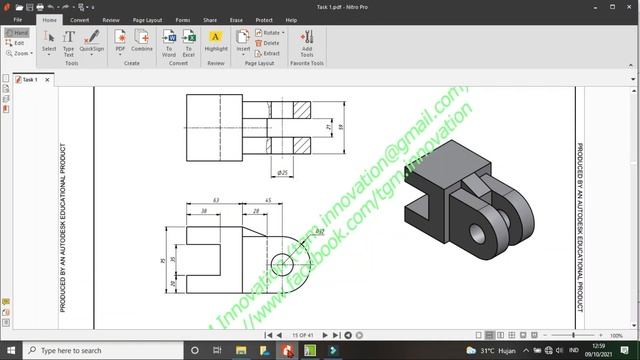The image size is (640, 360).
Task: Open the Protect ribbon tab
Action: coord(264,20)
